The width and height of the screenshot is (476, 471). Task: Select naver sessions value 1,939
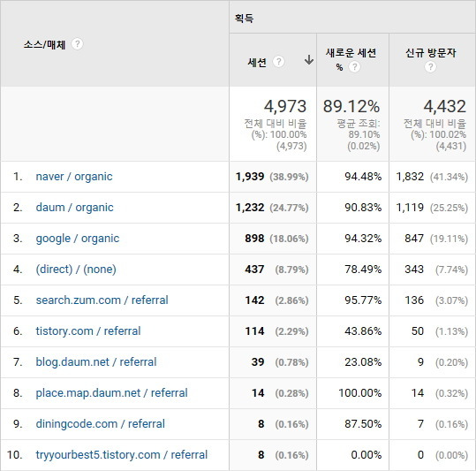(x=250, y=177)
